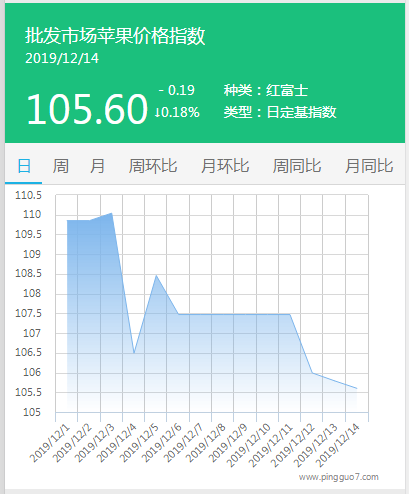Switch to the 周 weekly tab
Screen dimensions: 409x494
(x=61, y=166)
